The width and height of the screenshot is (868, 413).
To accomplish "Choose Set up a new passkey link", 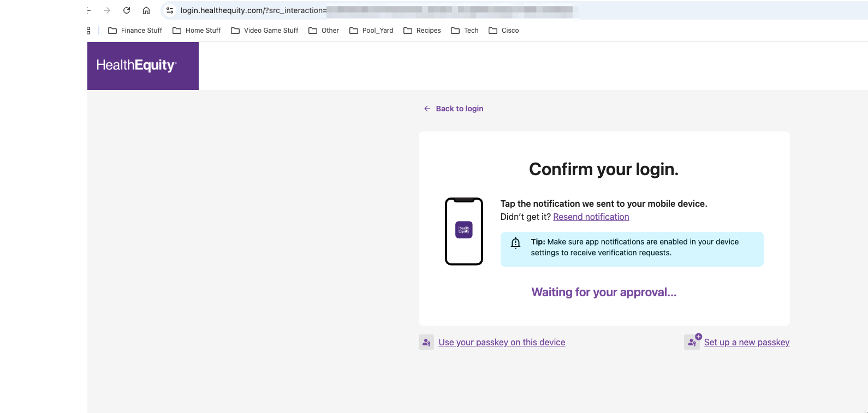I will 747,343.
